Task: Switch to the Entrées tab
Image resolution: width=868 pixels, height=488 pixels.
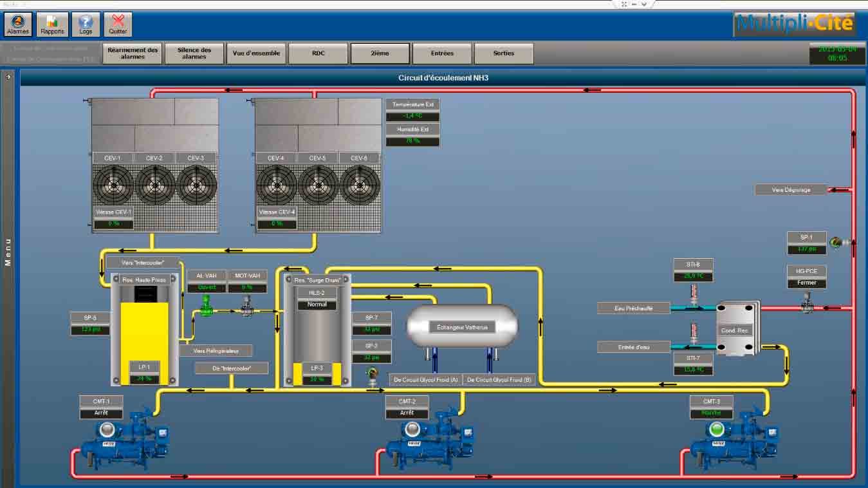Action: click(442, 53)
